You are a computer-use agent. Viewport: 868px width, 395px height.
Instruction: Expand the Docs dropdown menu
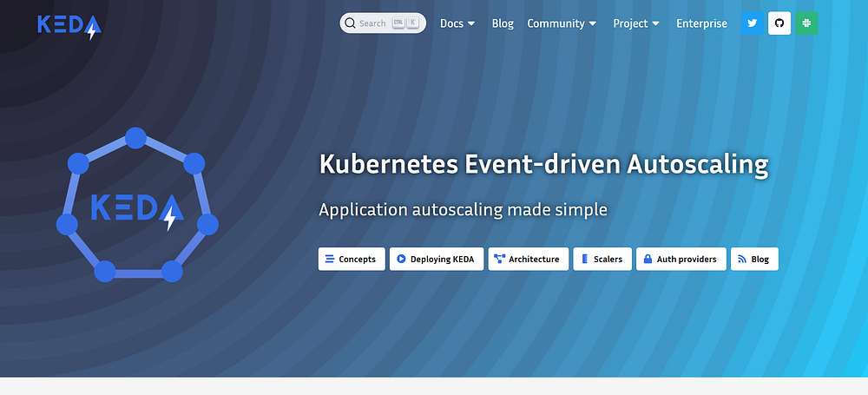click(x=457, y=23)
